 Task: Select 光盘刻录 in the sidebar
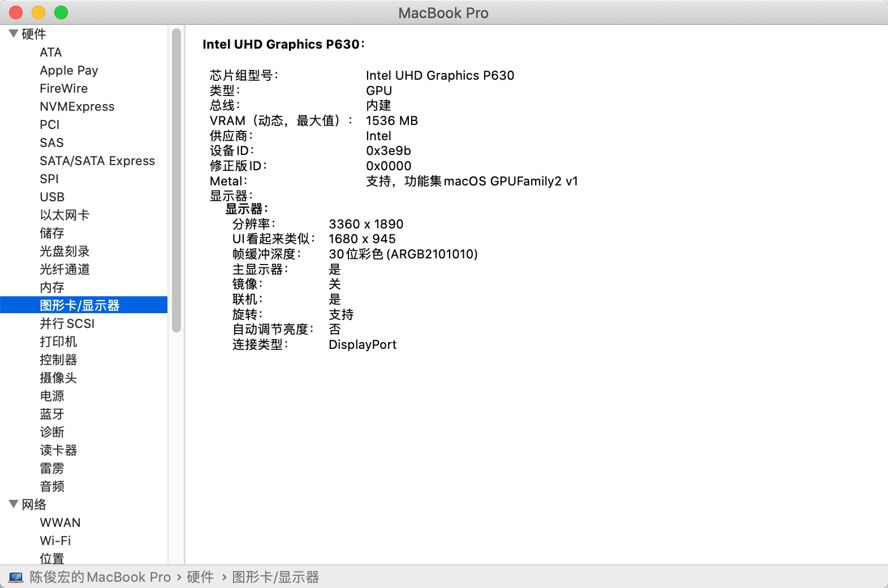[64, 252]
